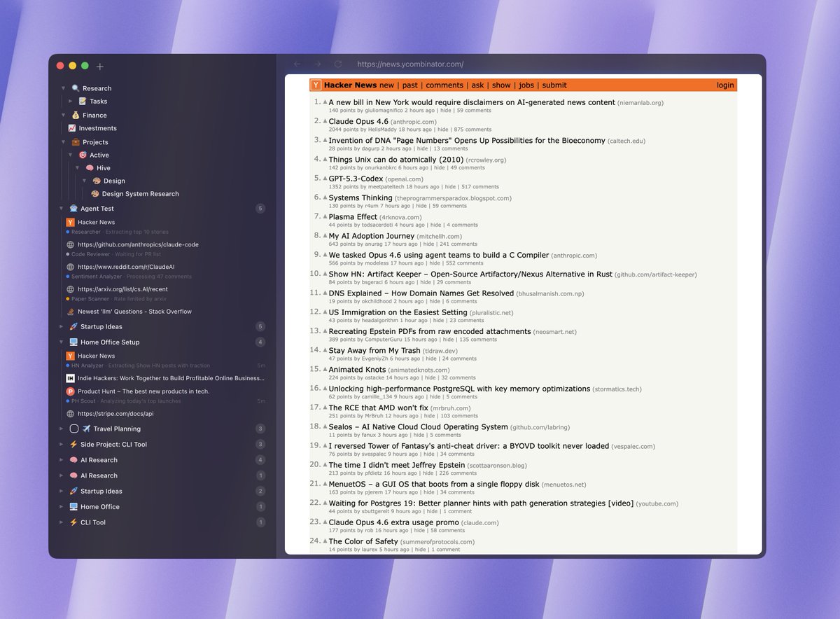
Task: Click the notepad icon beside Tasks
Action: (83, 102)
